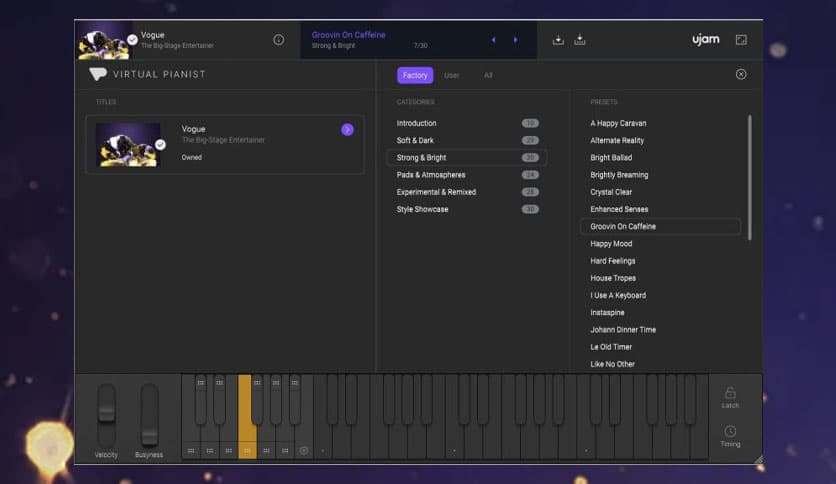The height and width of the screenshot is (484, 836).
Task: Load the Le Old Timer preset
Action: (611, 347)
